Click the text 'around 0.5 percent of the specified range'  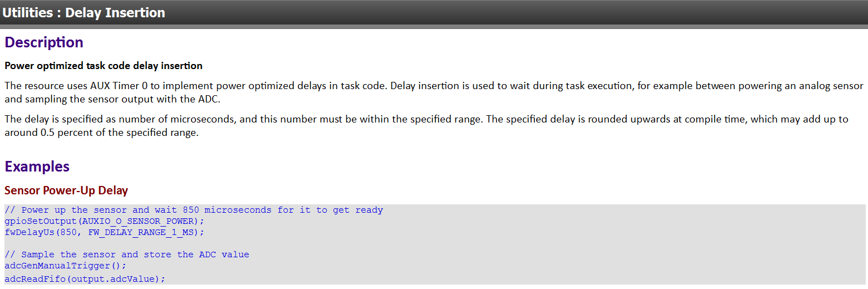tap(100, 133)
